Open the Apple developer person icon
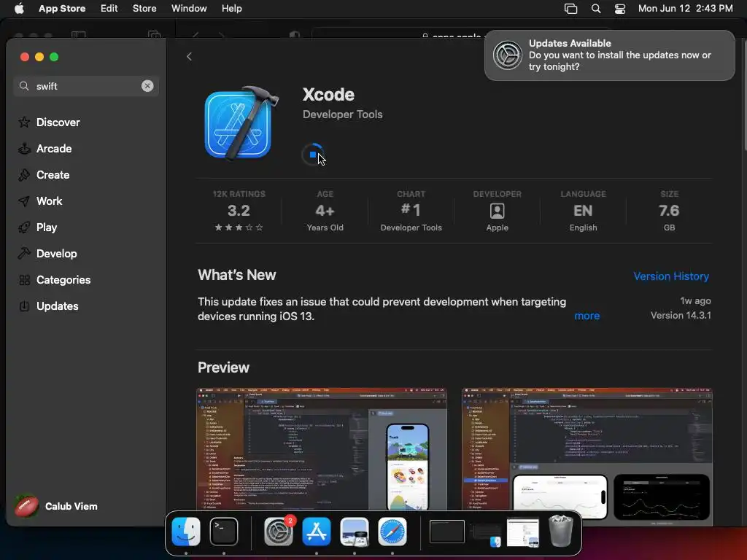This screenshot has width=747, height=560. coord(497,211)
